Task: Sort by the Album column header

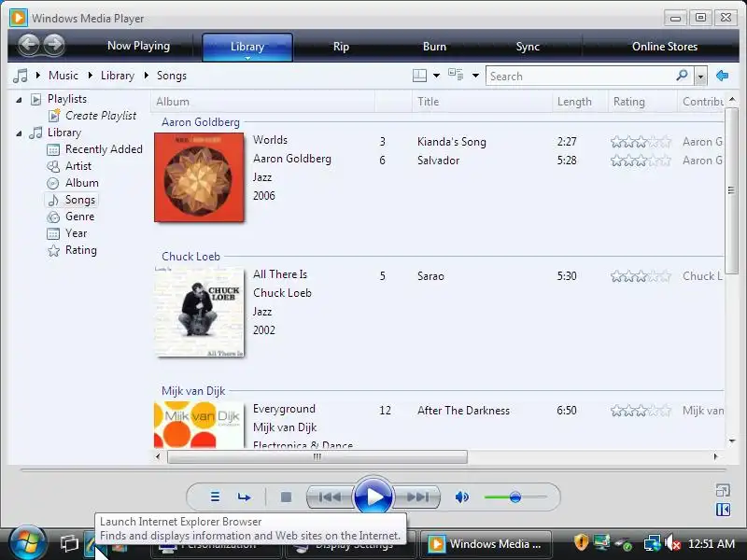Action: click(263, 102)
